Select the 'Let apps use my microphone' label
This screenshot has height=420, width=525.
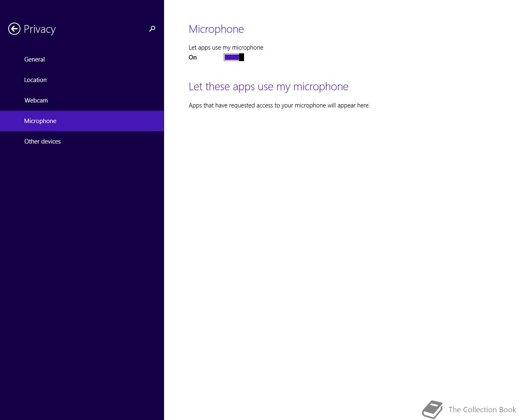(226, 48)
